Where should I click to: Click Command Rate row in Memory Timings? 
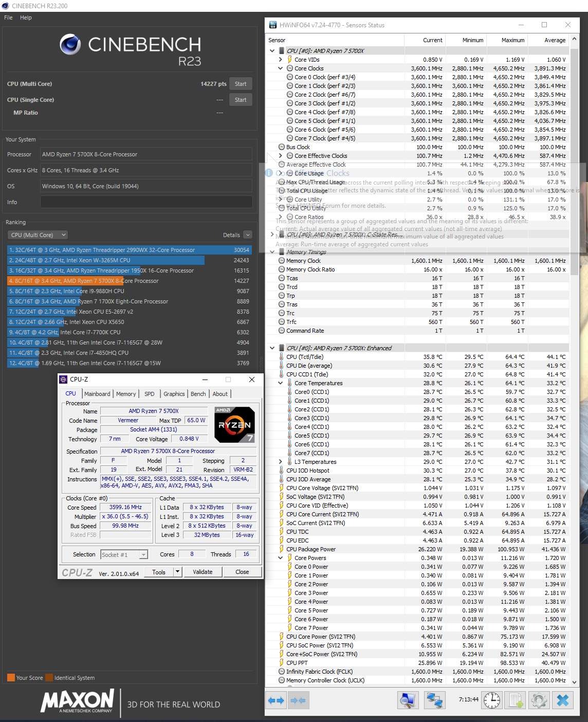click(417, 331)
